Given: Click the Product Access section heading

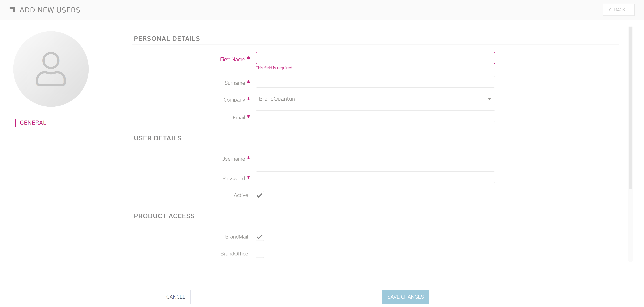Looking at the screenshot, I should coord(164,216).
